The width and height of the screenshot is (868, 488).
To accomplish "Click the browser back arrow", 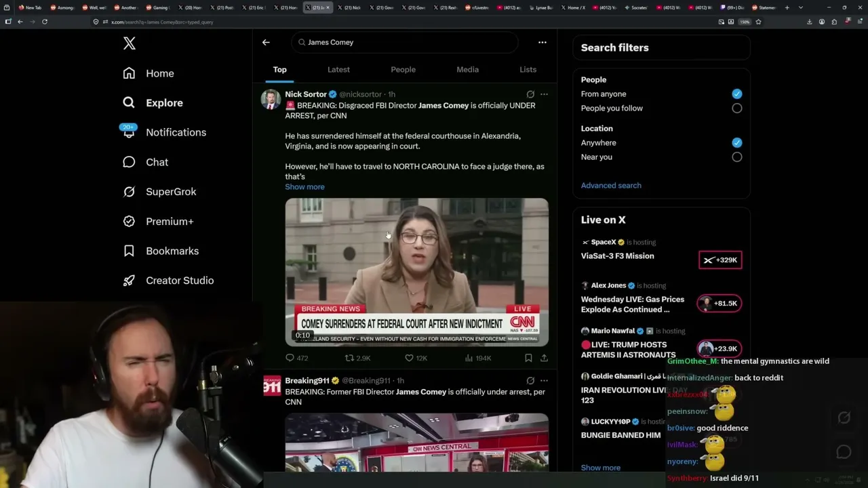I will [20, 22].
